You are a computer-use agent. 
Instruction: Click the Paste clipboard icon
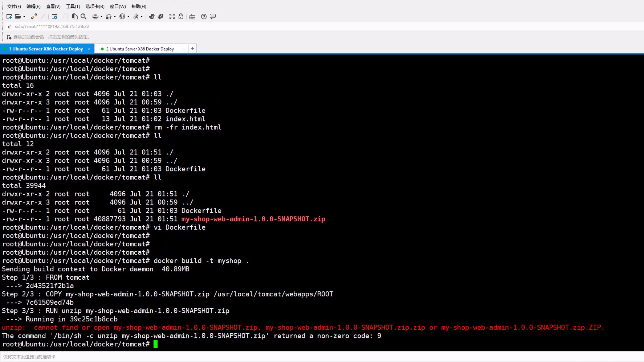pos(75,16)
